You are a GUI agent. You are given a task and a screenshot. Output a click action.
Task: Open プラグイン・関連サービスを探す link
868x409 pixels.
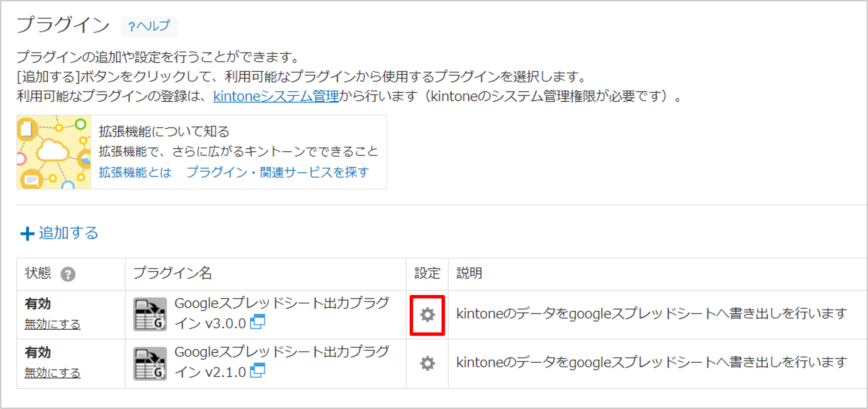click(278, 172)
